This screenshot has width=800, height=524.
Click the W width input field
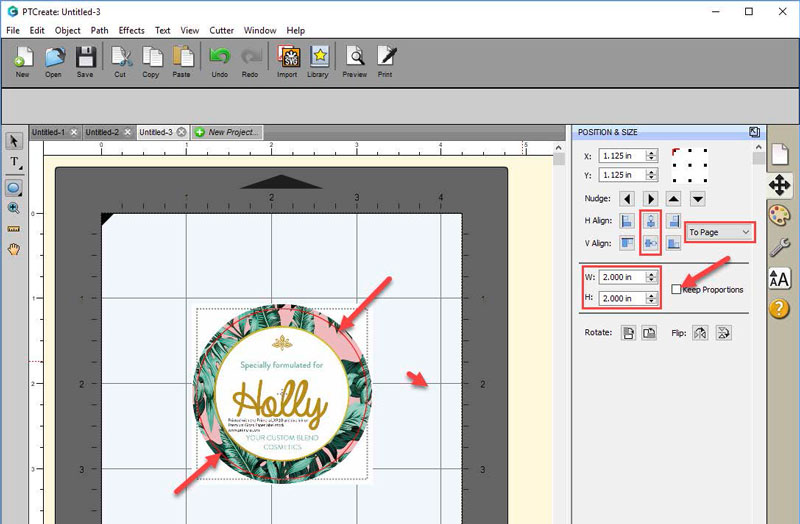tap(622, 277)
